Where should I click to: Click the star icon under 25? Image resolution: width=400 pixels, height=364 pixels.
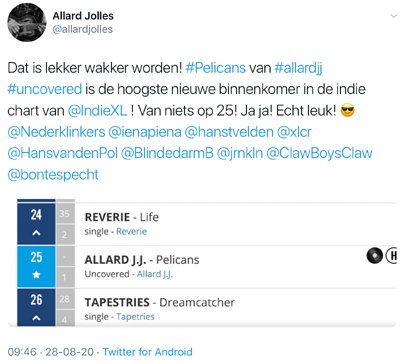point(36,275)
